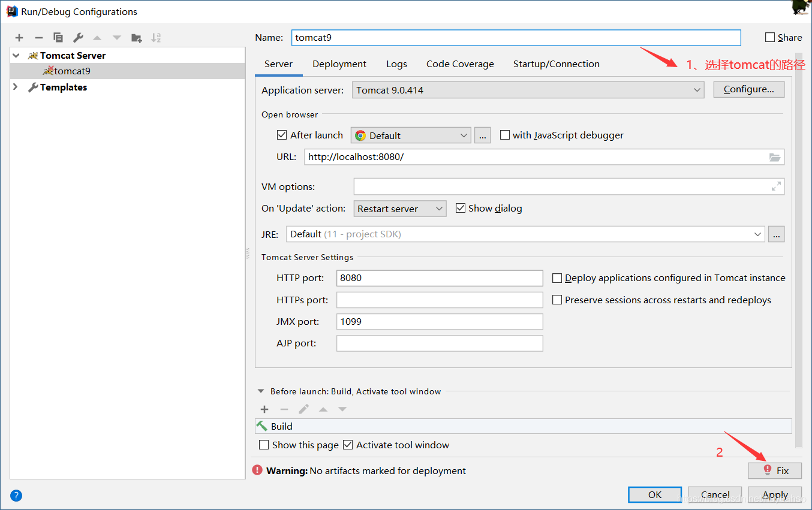Viewport: 812px width, 510px height.
Task: Select tomcat9 configuration in tree
Action: [x=128, y=71]
